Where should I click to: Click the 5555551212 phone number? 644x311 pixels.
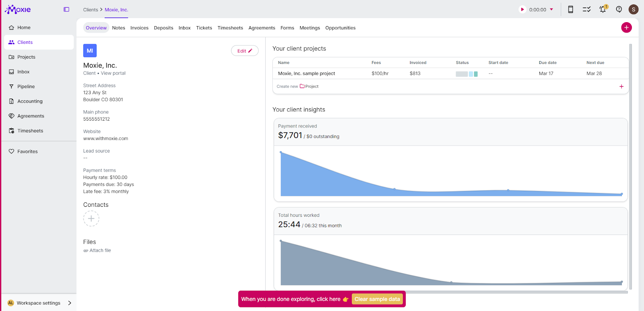pyautogui.click(x=97, y=119)
